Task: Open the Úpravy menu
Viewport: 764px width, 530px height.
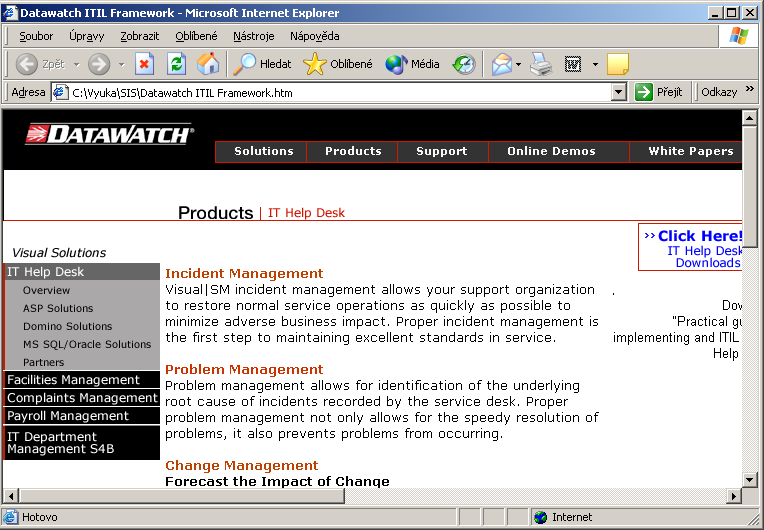Action: tap(87, 36)
